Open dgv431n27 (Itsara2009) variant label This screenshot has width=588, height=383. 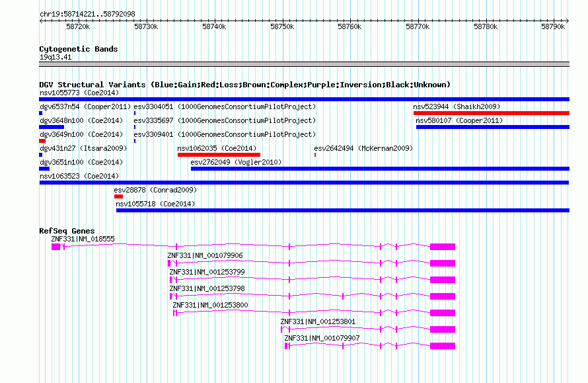click(x=83, y=148)
